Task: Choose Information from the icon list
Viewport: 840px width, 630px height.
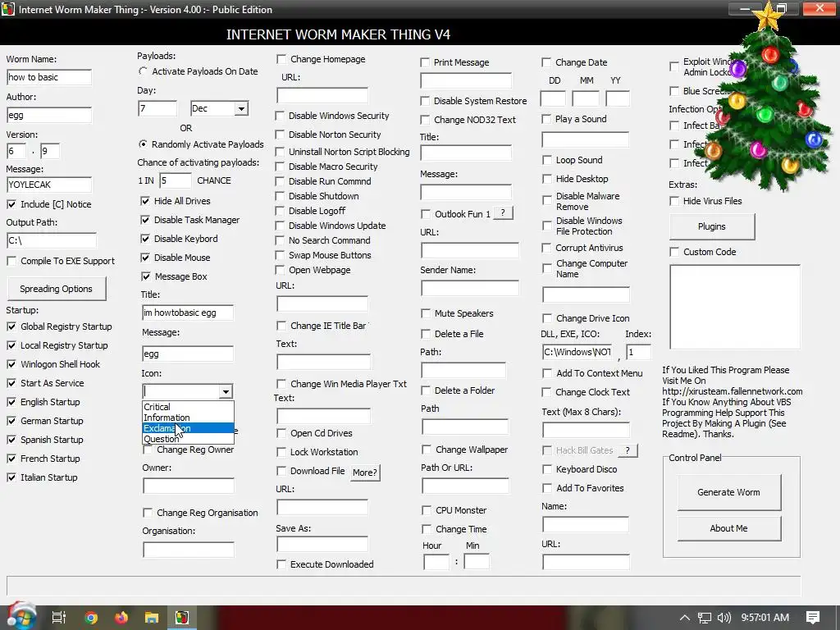Action: (188, 418)
